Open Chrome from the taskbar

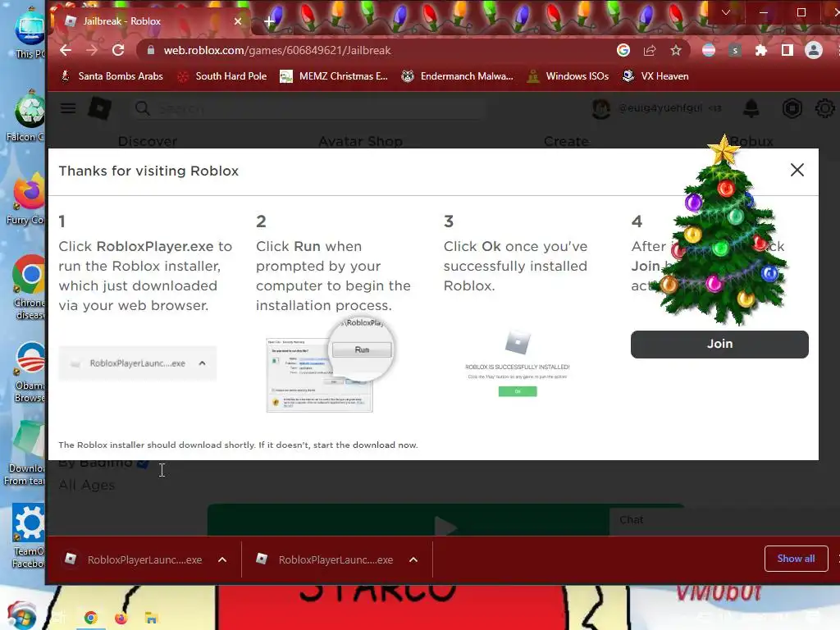[x=90, y=619]
